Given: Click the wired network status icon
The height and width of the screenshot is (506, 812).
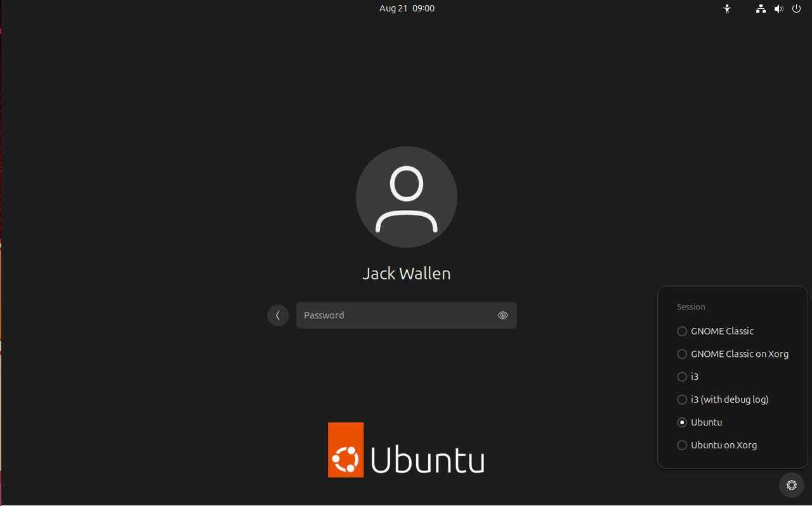Looking at the screenshot, I should tap(761, 9).
